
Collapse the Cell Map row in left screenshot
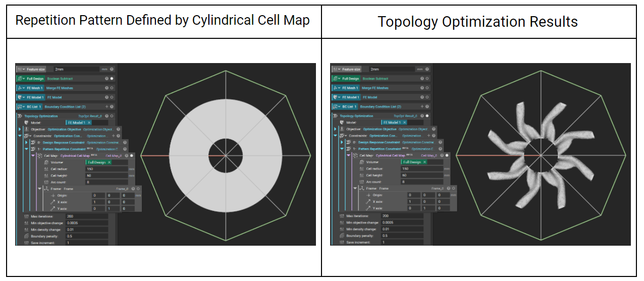[x=33, y=156]
